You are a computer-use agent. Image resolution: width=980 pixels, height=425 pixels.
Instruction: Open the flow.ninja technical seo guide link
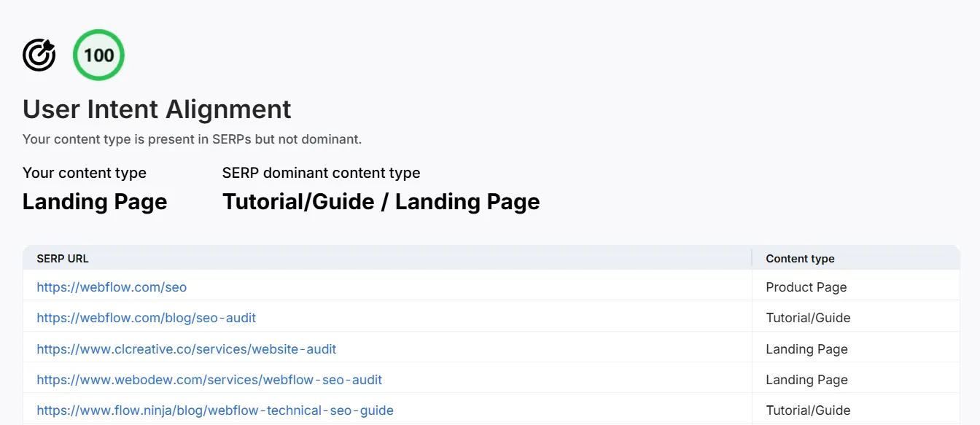click(215, 410)
